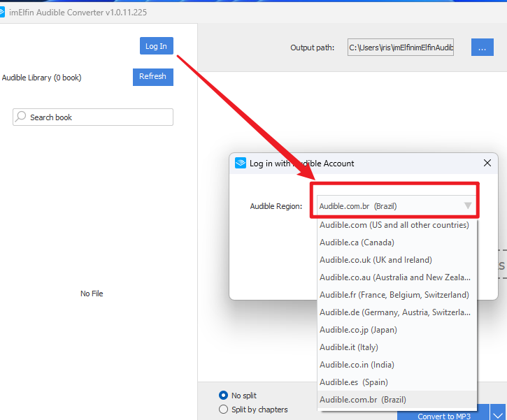Collapse the Audible Region dropdown arrow
Screen dimensions: 507x420
click(468, 205)
